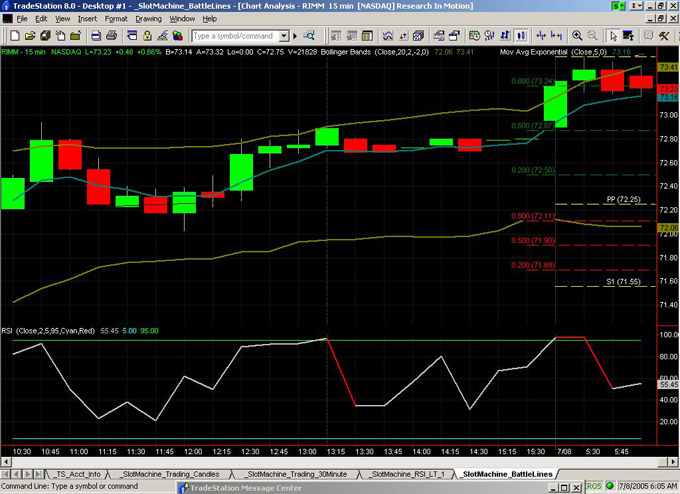680x494 pixels.
Task: Click the multicolor balls icon
Action: coord(177,36)
